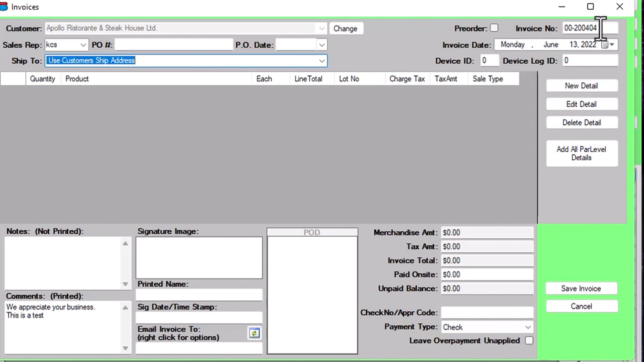Click the Paid Onsite amount field
This screenshot has width=644, height=362.
tap(487, 275)
